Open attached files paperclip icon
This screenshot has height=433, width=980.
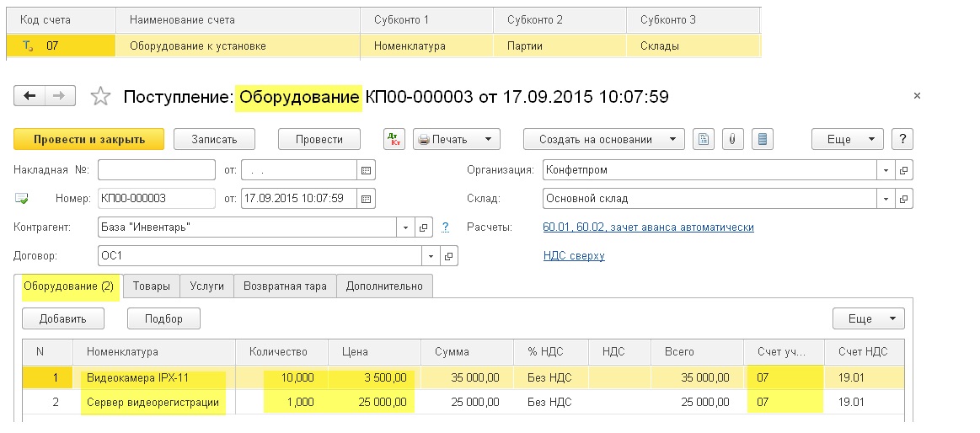coord(732,139)
